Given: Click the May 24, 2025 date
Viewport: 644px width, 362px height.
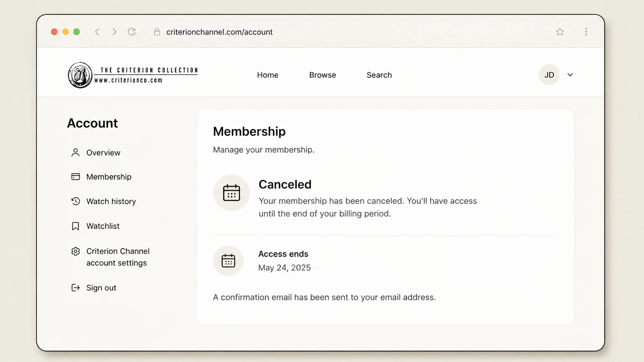Looking at the screenshot, I should 285,268.
